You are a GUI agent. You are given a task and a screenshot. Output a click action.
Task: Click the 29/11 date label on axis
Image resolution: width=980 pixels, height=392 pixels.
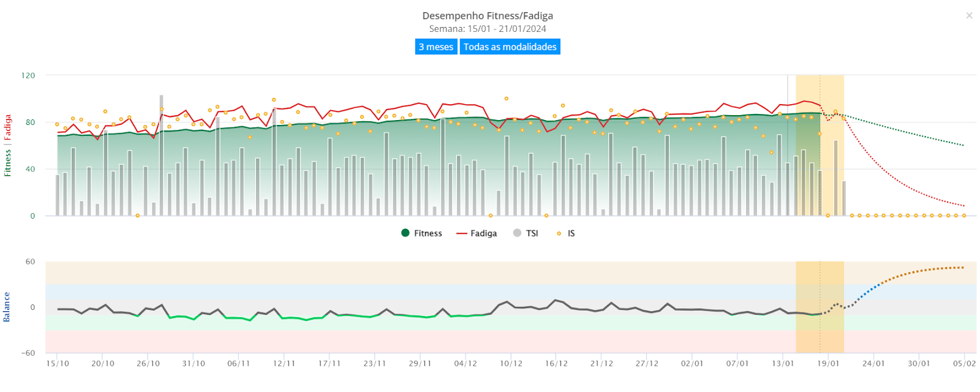420,363
